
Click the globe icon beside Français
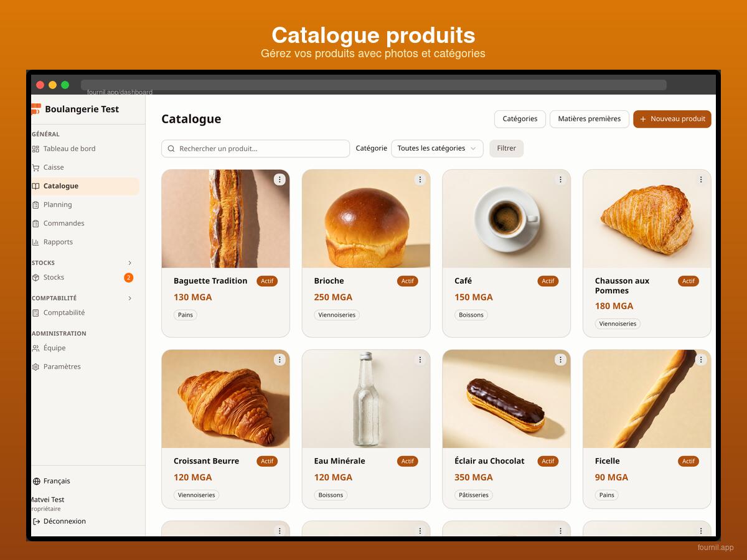point(36,481)
